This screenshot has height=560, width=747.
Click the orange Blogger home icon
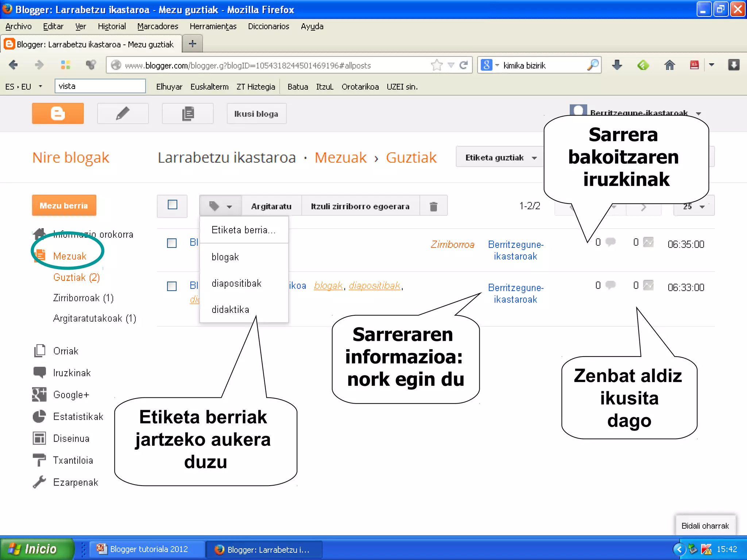pos(58,113)
